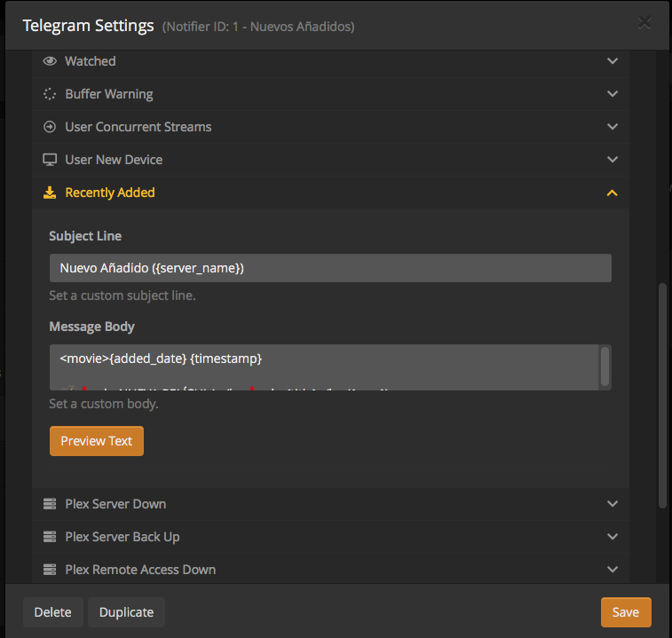Click the Recently Added download icon

50,193
